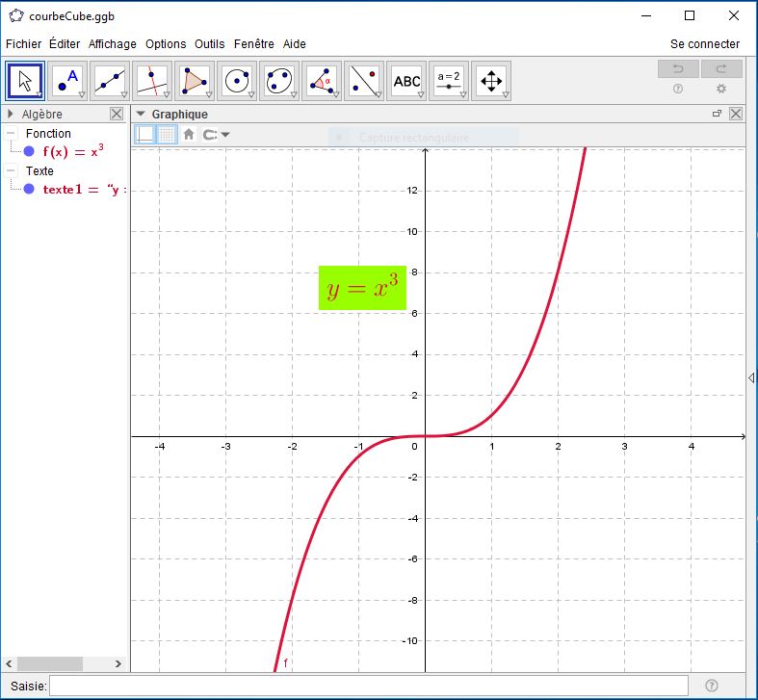
Task: Open Polygon tool submenu triangle
Action: point(209,94)
